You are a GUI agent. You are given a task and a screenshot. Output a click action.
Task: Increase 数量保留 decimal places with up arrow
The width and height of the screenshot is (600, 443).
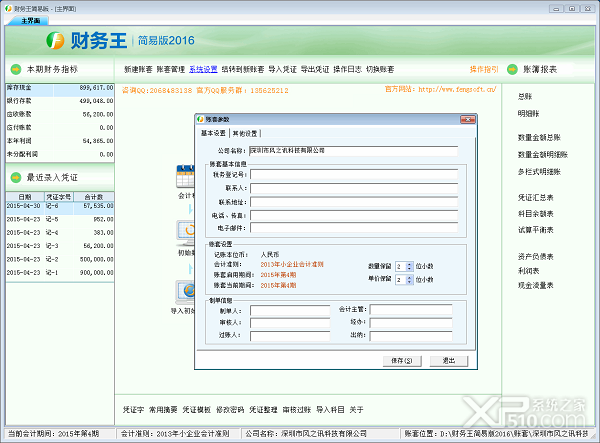pos(409,264)
